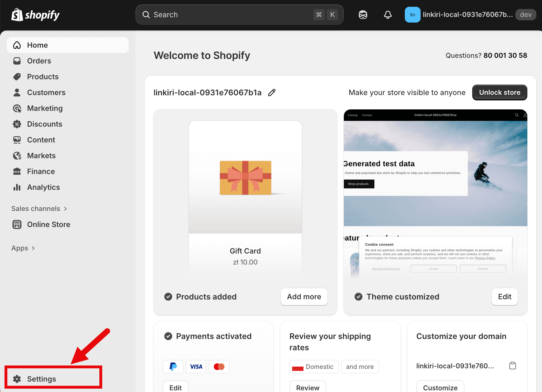Viewport: 542px width, 392px height.
Task: Open the notifications bell
Action: [388, 15]
